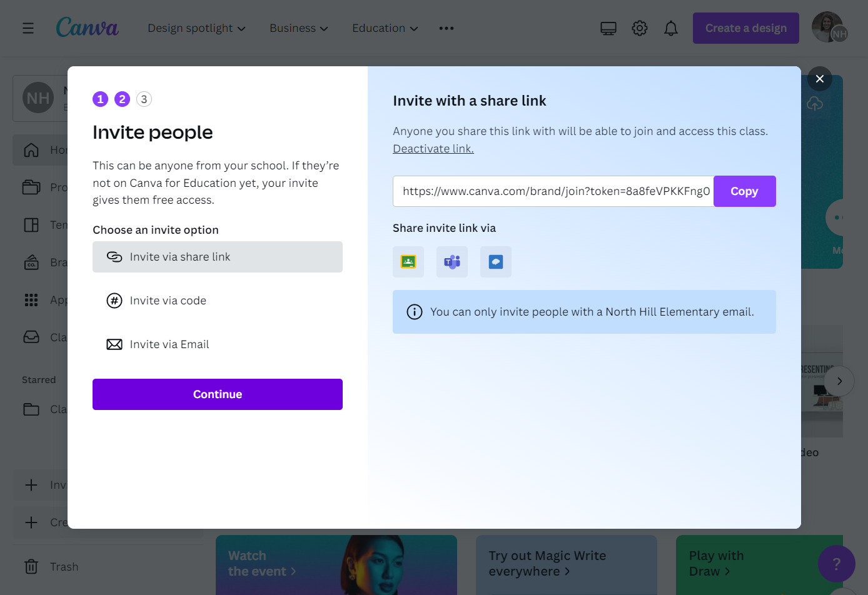Share invite link via the blue chat icon

click(496, 262)
